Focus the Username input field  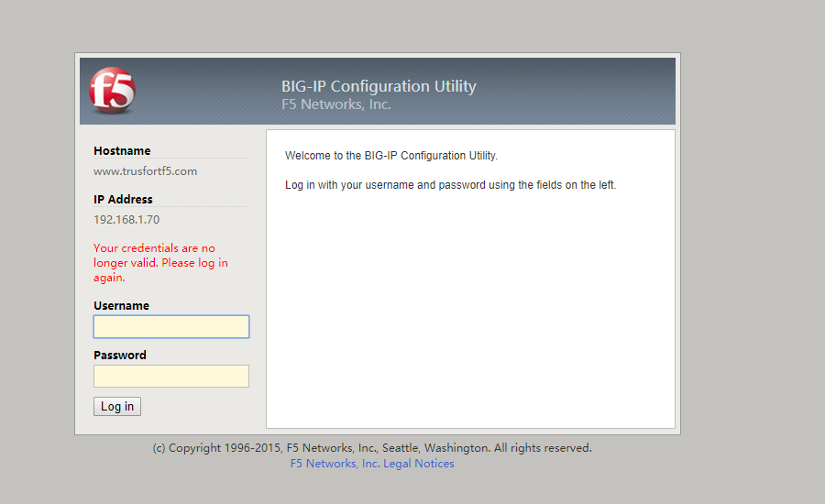[171, 327]
